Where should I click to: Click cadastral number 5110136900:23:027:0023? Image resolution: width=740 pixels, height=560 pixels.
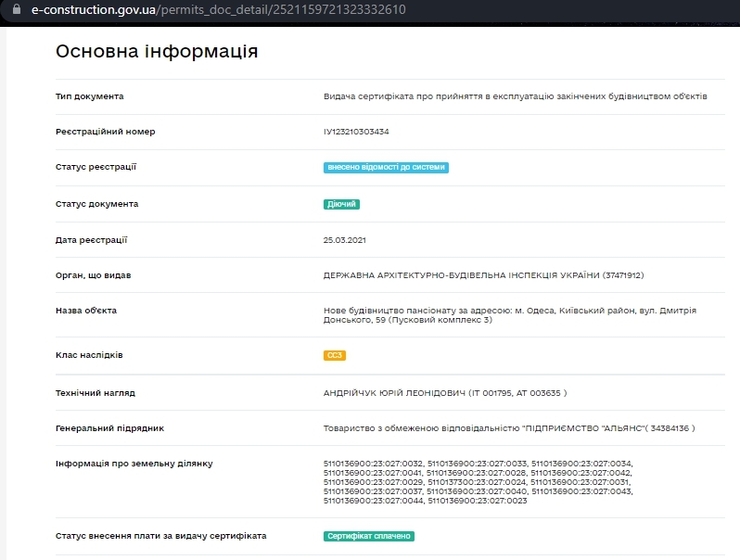[478, 501]
